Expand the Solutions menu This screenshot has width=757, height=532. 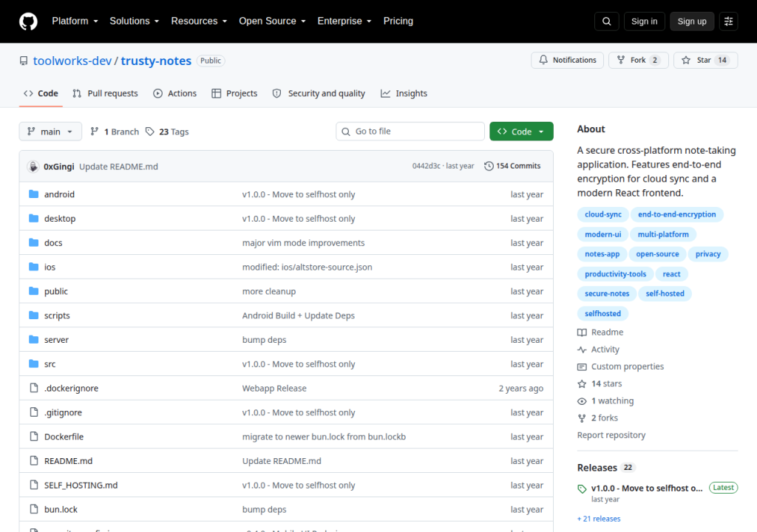(x=135, y=21)
